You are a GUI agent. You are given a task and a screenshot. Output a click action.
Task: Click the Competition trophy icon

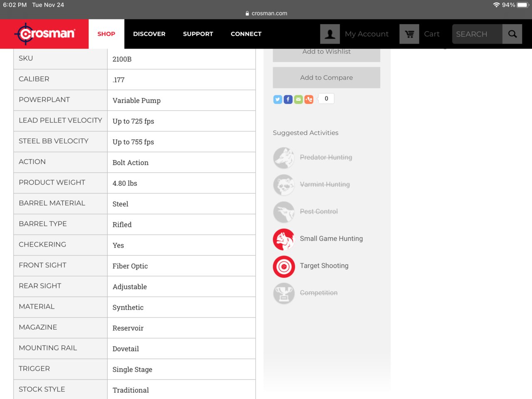pos(284,293)
